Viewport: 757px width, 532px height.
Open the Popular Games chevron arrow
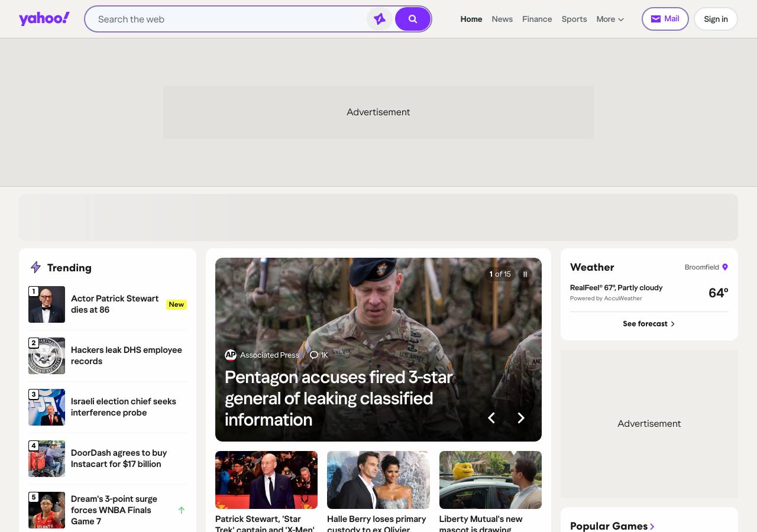(x=652, y=526)
